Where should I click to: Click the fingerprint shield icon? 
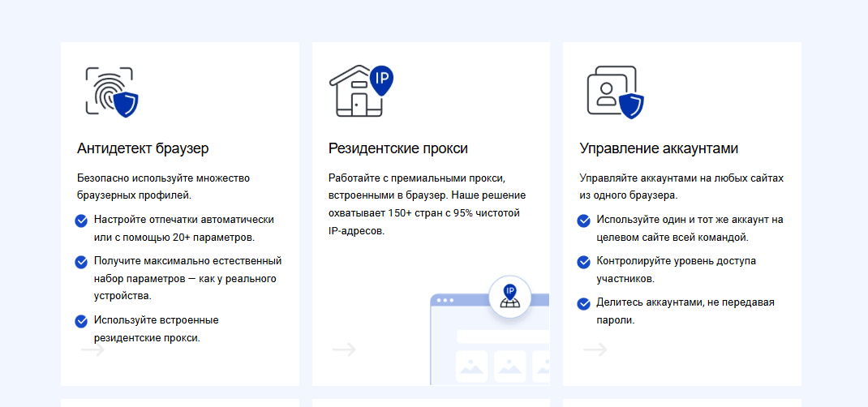pos(112,92)
